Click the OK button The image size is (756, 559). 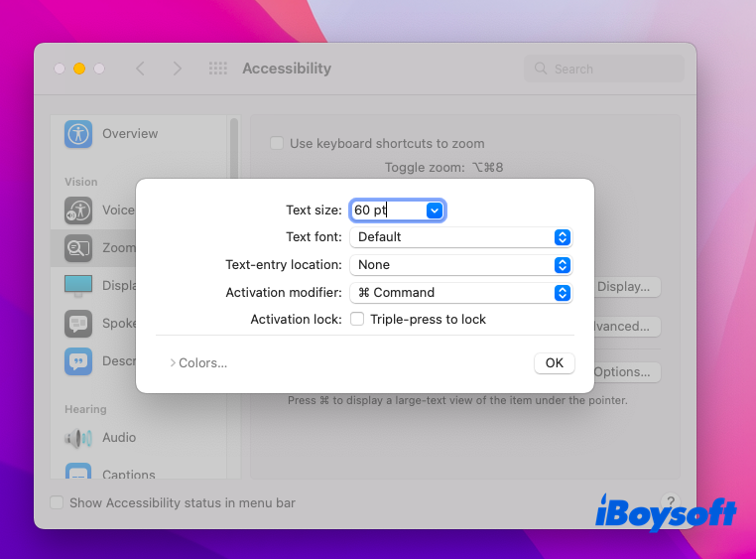[x=554, y=363]
